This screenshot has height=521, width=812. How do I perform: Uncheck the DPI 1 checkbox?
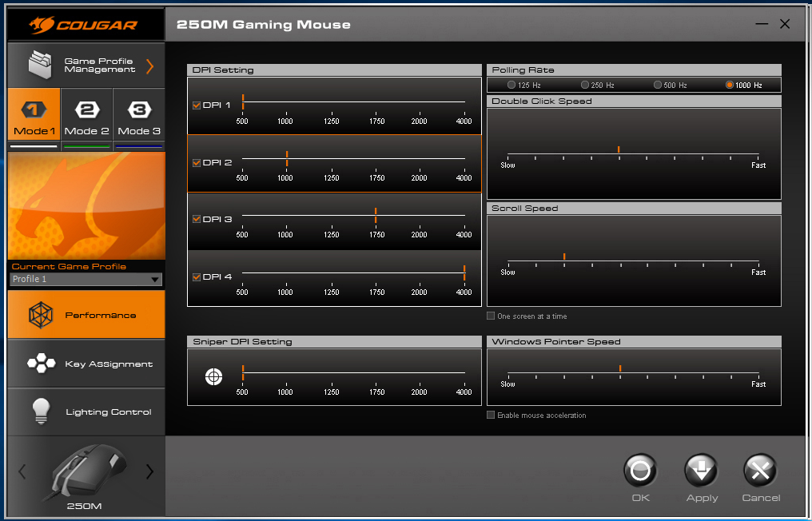197,105
